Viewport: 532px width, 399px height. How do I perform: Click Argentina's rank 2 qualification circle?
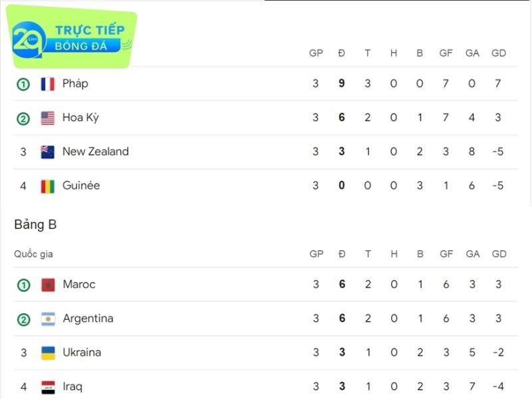click(23, 319)
